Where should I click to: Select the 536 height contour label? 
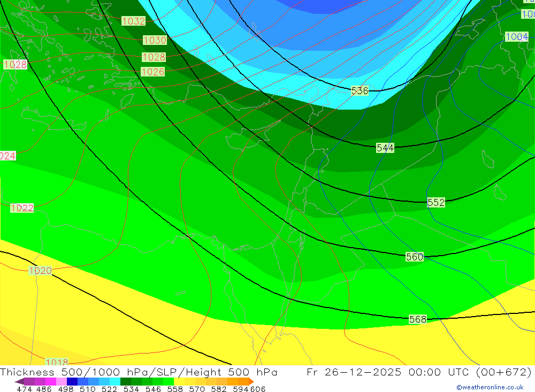(x=360, y=91)
